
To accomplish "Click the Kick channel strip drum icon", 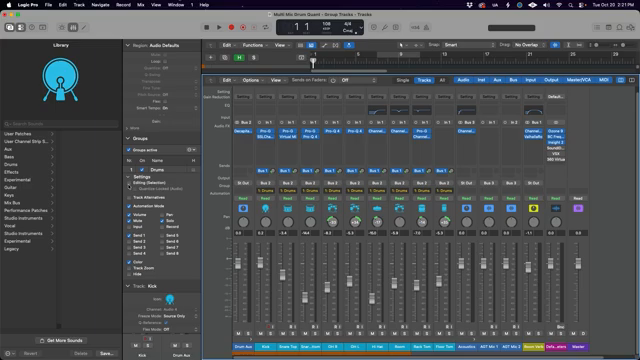I will (265, 208).
